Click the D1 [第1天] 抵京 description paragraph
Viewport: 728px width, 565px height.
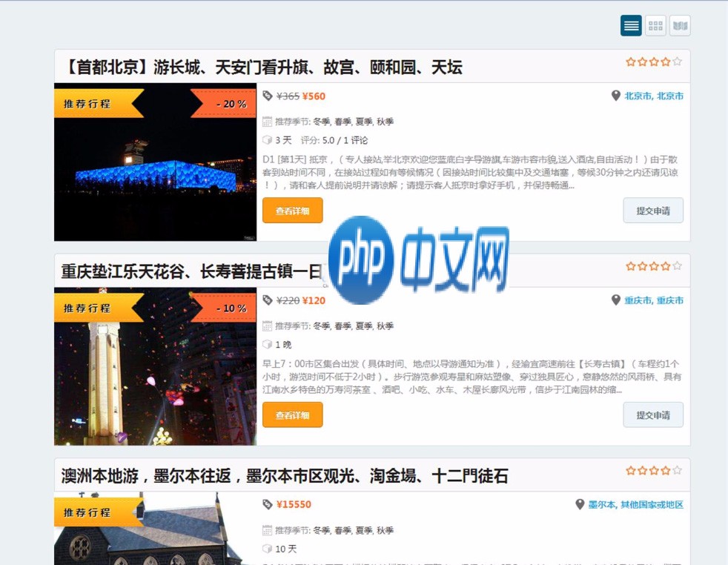(470, 172)
